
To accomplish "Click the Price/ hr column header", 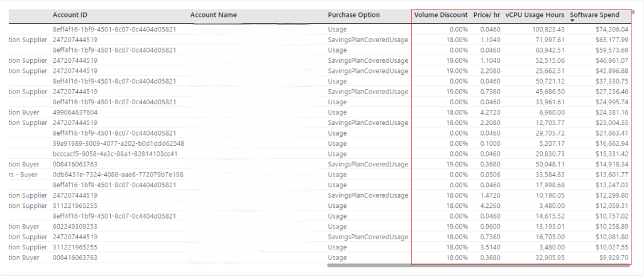I will [486, 14].
